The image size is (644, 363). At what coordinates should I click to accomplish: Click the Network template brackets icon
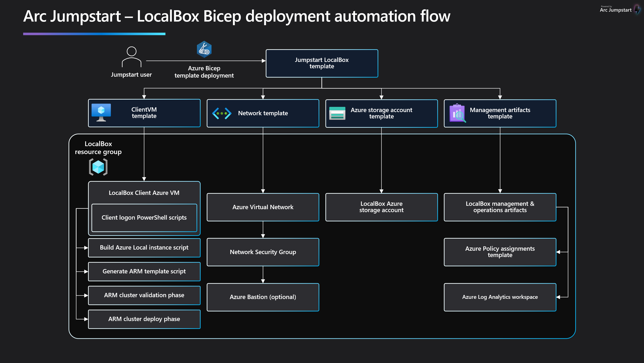[222, 113]
